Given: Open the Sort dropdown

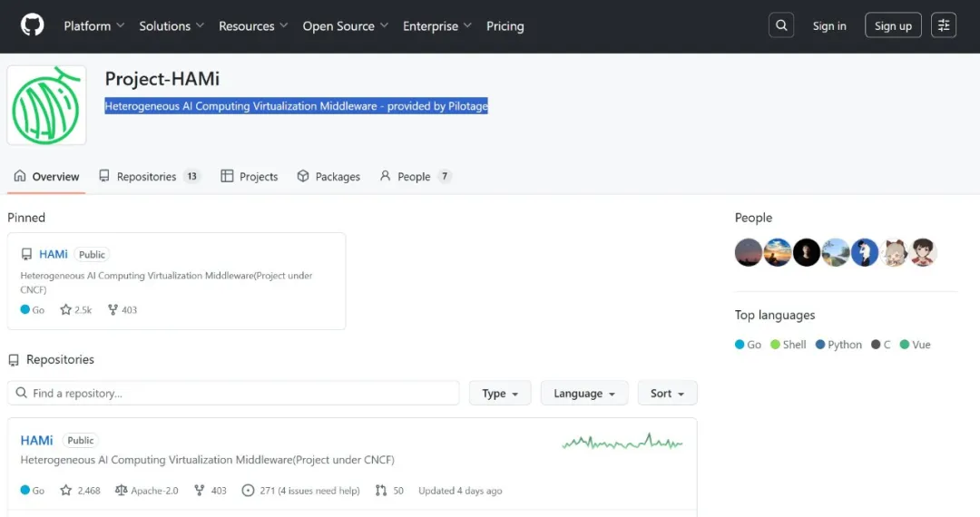Looking at the screenshot, I should 667,394.
